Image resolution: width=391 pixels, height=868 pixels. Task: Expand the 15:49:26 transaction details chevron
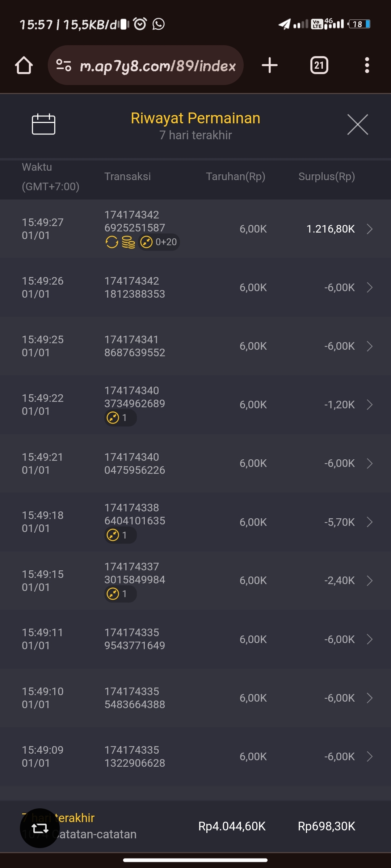(369, 288)
